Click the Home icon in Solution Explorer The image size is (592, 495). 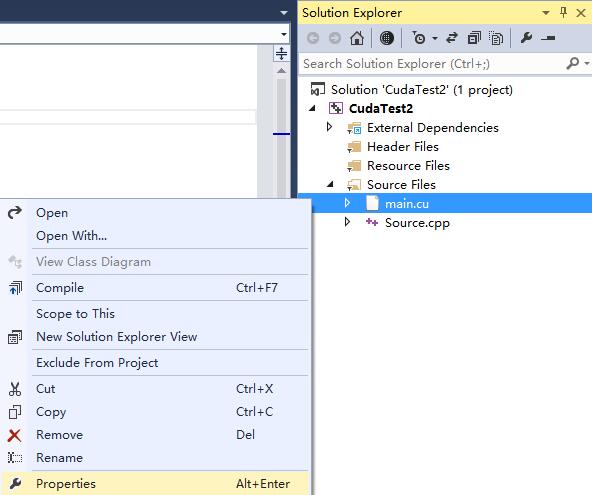(357, 38)
